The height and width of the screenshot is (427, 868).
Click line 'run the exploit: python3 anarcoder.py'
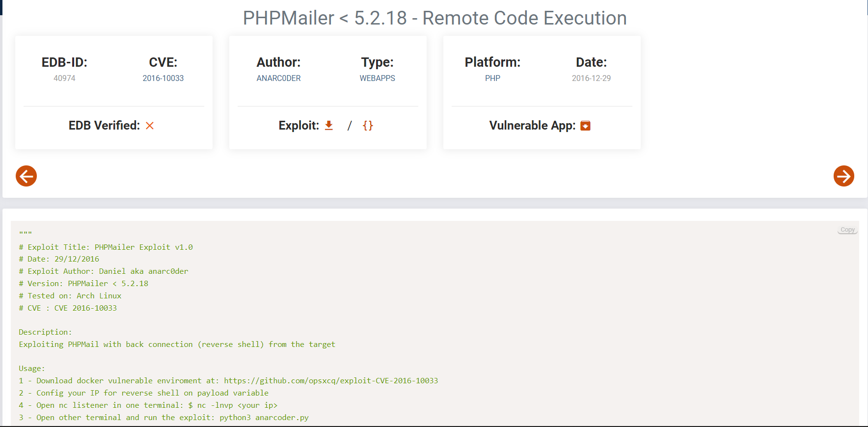click(x=164, y=418)
